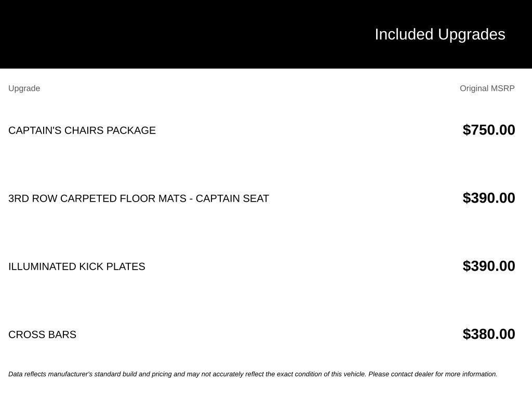This screenshot has height=399, width=532.
Task: Click the word BARS in last row
Action: [62, 335]
